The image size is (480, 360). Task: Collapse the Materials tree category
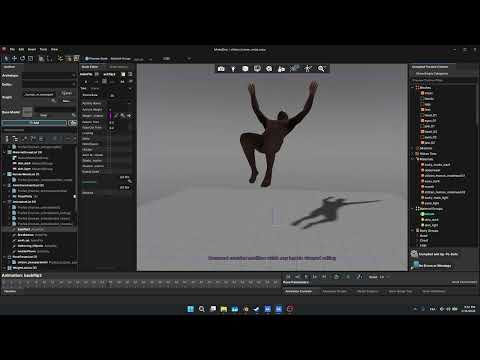[x=413, y=159]
